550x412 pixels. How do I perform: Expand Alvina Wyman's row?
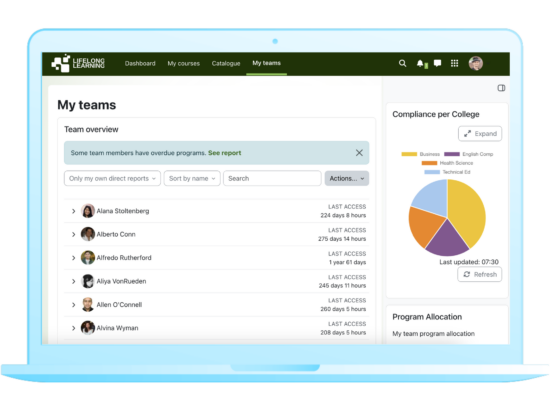coord(73,328)
